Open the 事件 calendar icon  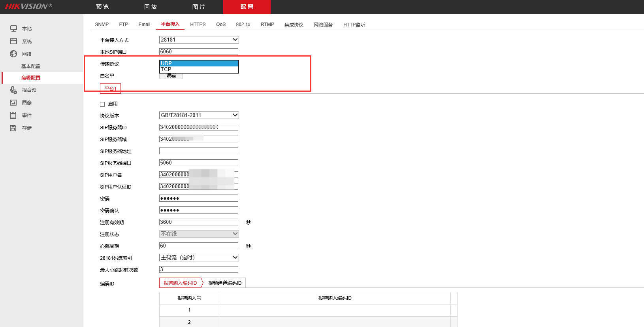click(x=13, y=115)
